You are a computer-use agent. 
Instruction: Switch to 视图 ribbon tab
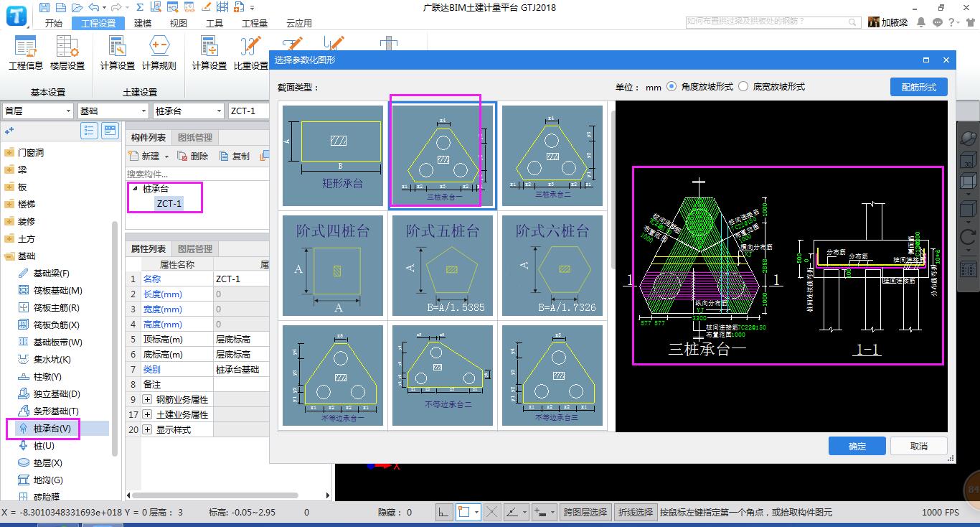pos(179,23)
